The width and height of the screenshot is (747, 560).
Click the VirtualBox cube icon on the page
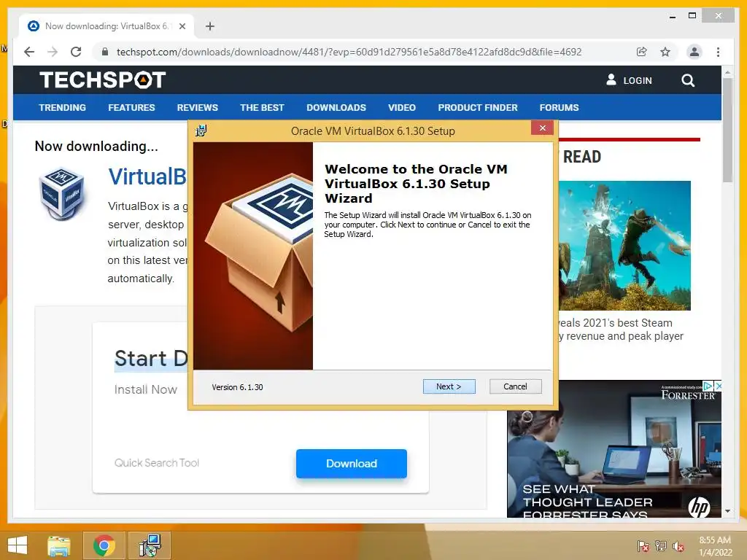[x=62, y=194]
